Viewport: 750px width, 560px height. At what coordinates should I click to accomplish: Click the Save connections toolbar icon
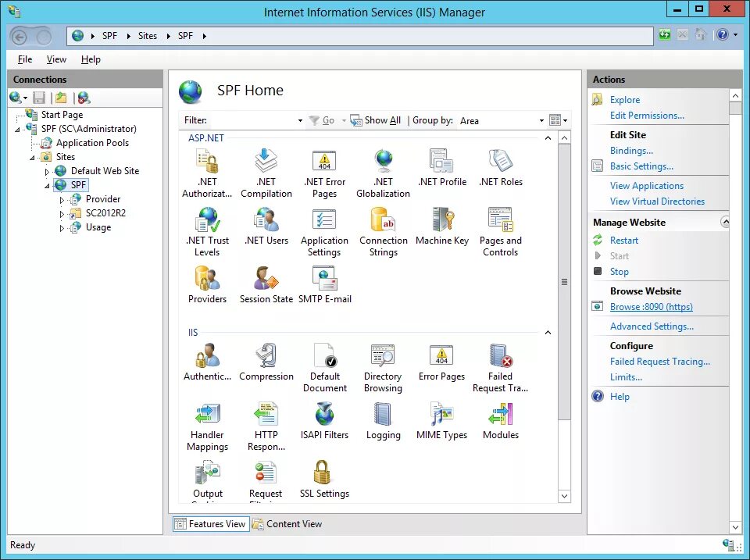pos(39,98)
